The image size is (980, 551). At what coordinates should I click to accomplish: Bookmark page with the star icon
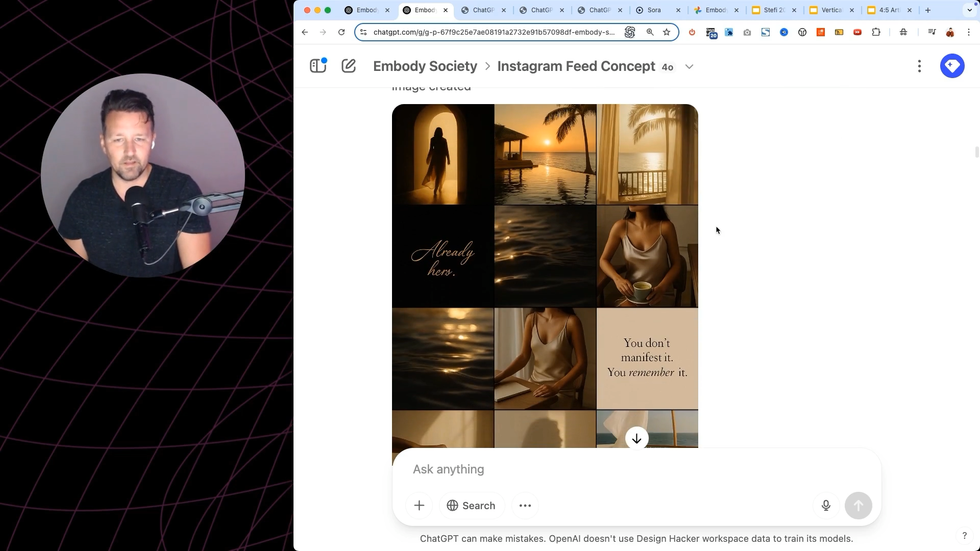pos(667,32)
